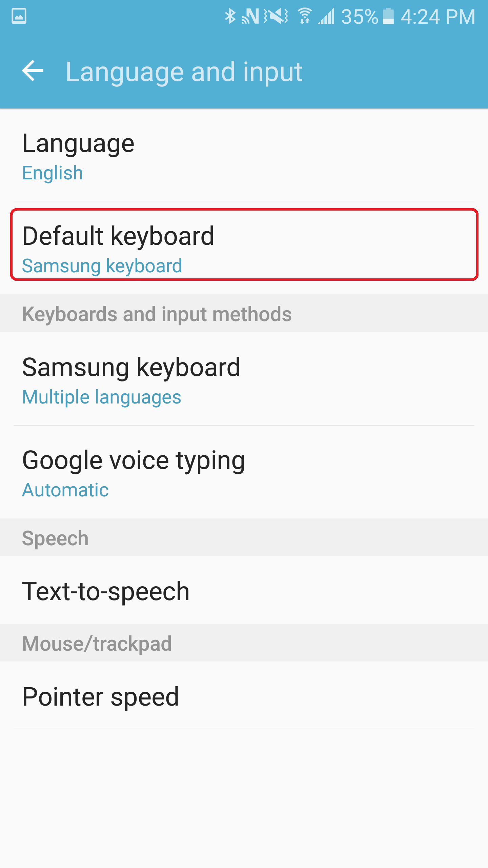Screen dimensions: 488x868
Task: Open Text-to-speech options
Action: point(244,591)
